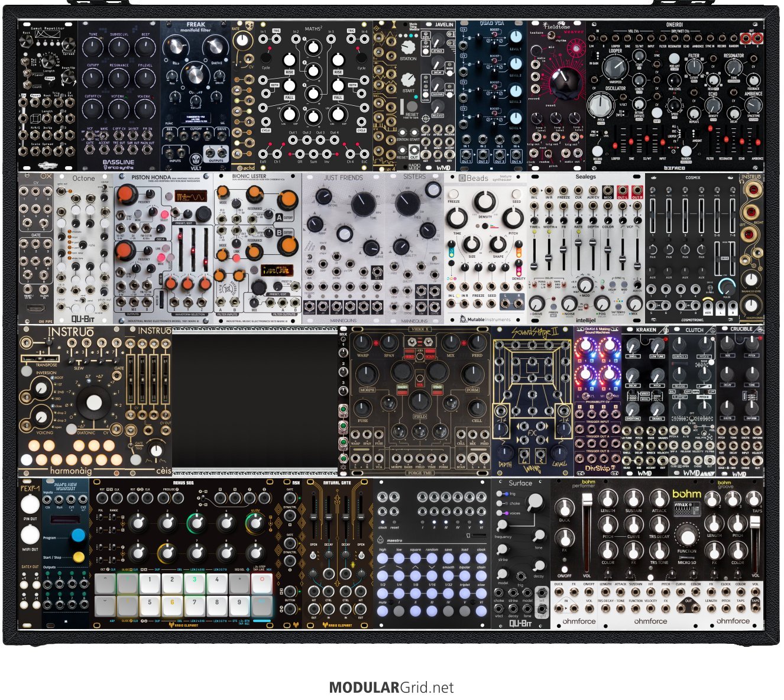Click the Density knob on Beads
This screenshot has height=700, width=784.
(x=484, y=202)
